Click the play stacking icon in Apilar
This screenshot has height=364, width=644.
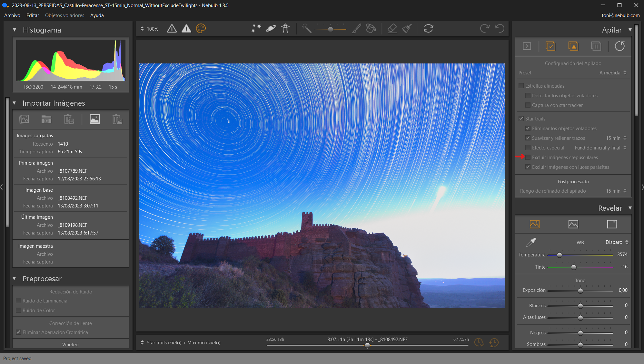click(527, 46)
